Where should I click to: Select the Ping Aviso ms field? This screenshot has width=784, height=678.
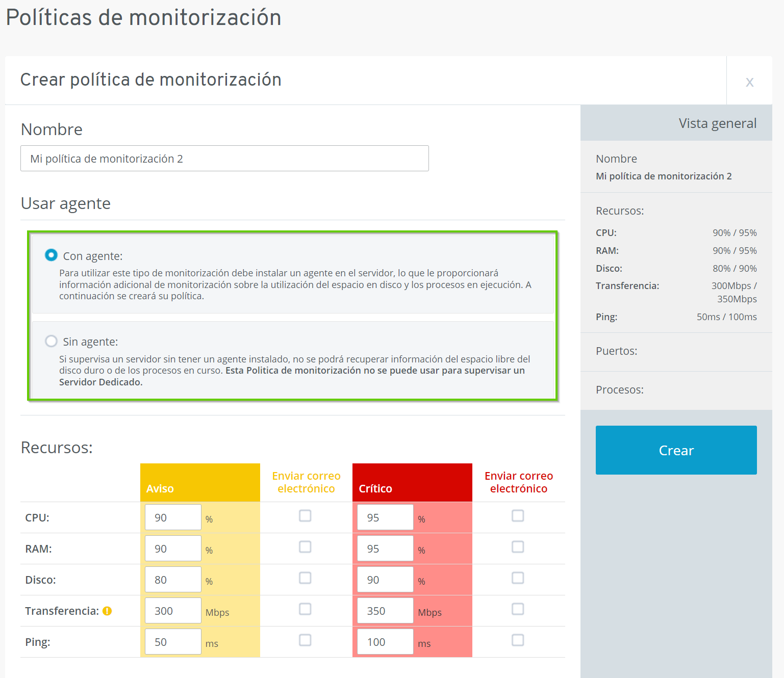coord(173,642)
